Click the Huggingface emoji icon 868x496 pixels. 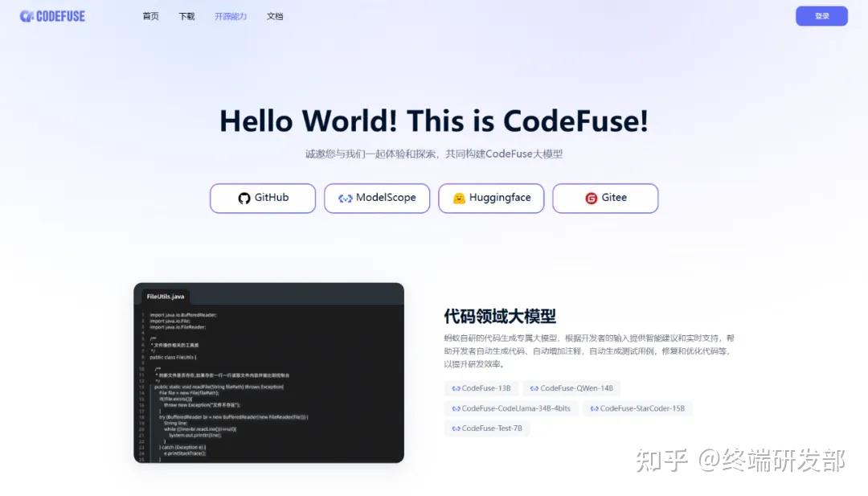[459, 199]
